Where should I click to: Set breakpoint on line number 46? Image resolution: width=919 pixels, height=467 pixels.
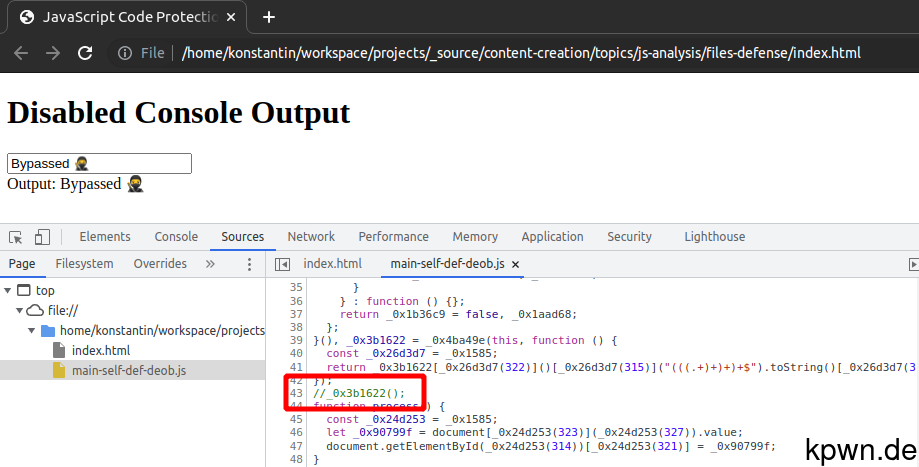pos(296,432)
